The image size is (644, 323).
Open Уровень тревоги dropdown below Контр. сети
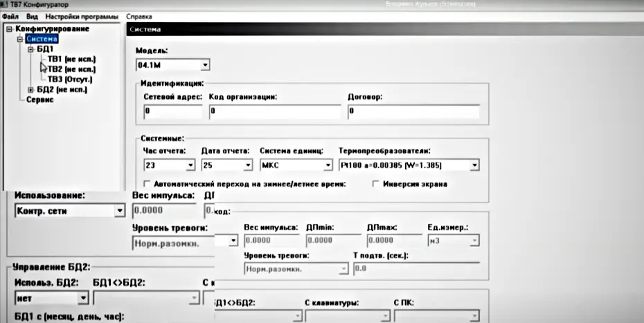185,243
